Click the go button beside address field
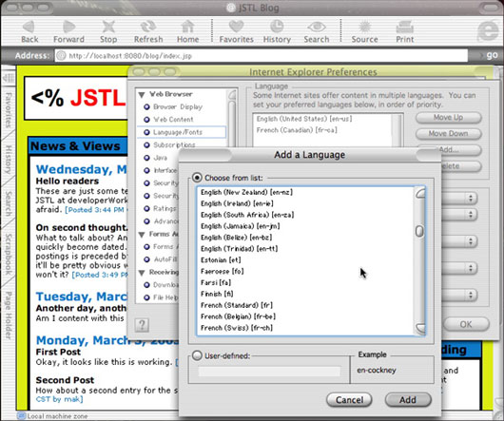The image size is (504, 421). tap(492, 55)
